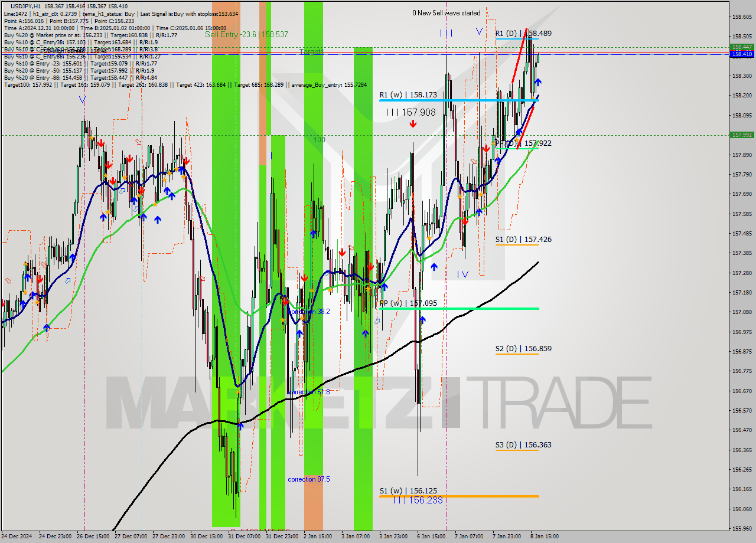The image size is (756, 543).
Task: Click the '24 Dec 2024' date label
Action: pos(17,537)
